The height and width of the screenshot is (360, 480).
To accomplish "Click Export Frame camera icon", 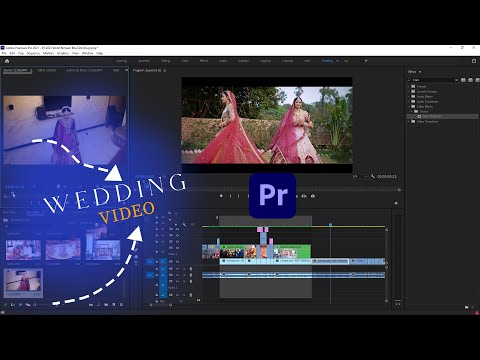I will coord(313,196).
